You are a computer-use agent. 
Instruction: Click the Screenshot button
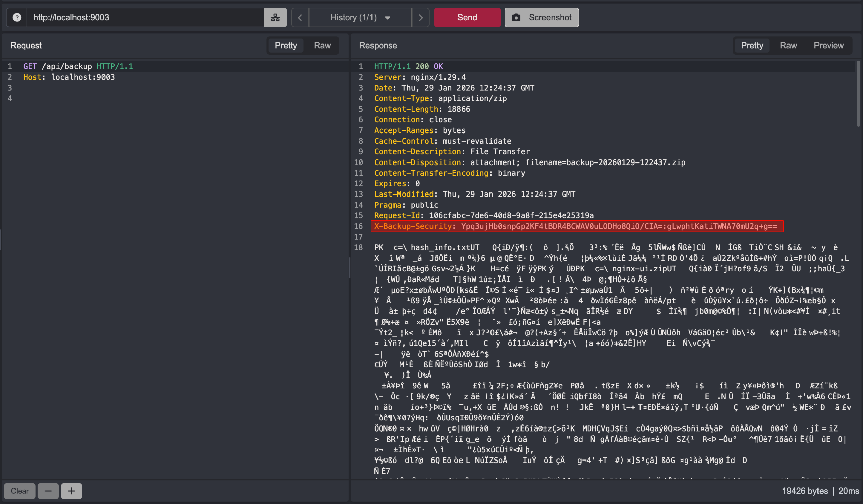pos(542,18)
